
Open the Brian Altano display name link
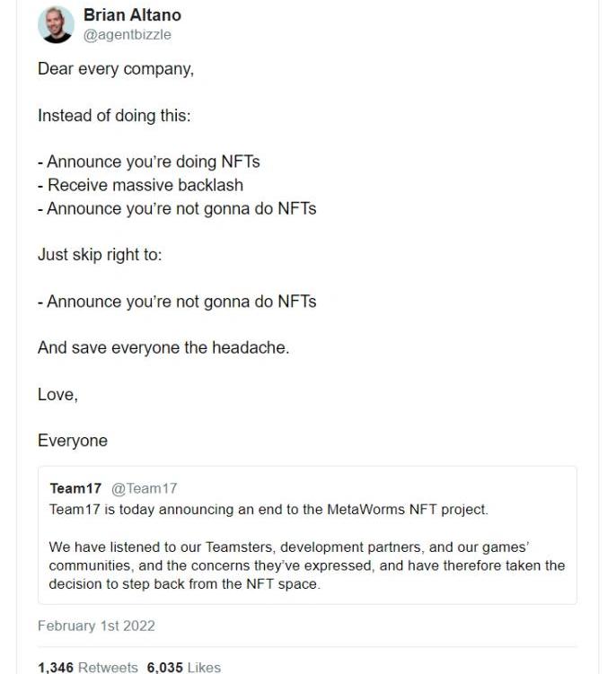(x=132, y=15)
